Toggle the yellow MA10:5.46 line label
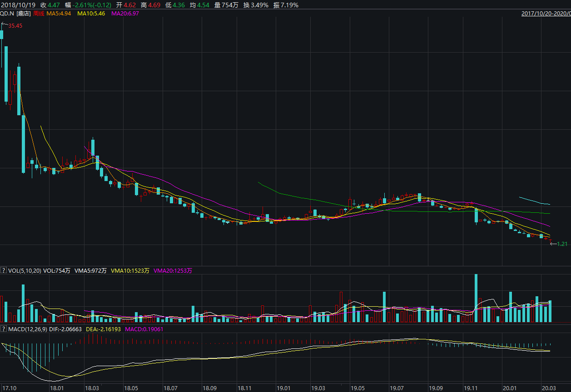Image resolution: width=571 pixels, height=392 pixels. [x=91, y=14]
